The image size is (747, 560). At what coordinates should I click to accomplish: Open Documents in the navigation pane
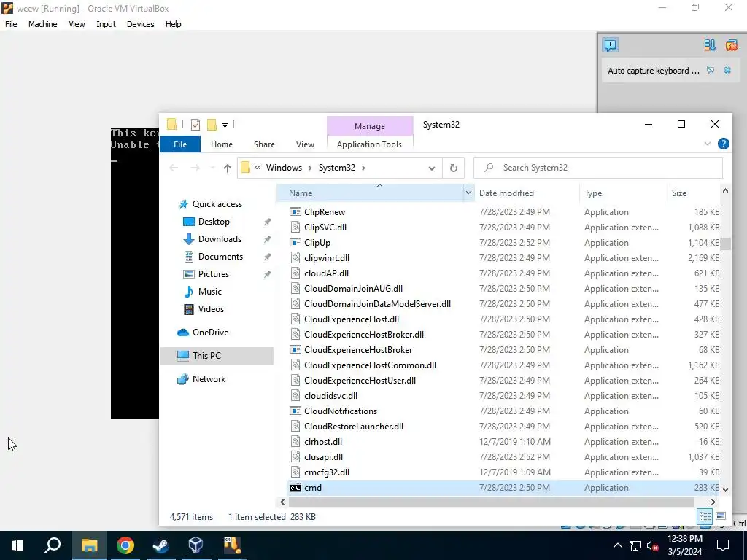[220, 257]
